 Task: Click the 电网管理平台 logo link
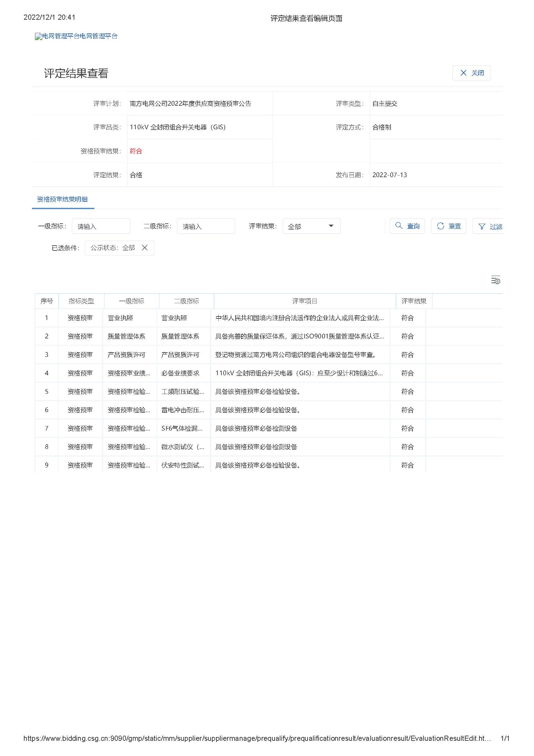click(x=76, y=36)
